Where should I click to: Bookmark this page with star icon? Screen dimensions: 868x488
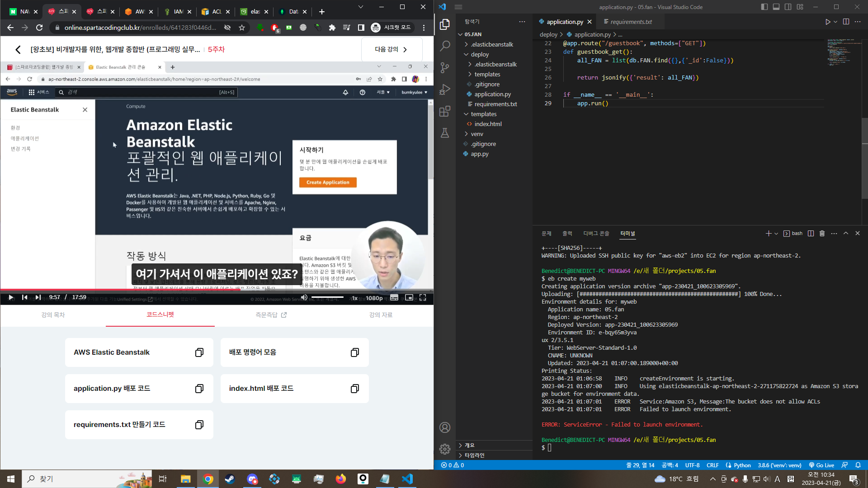pos(242,28)
